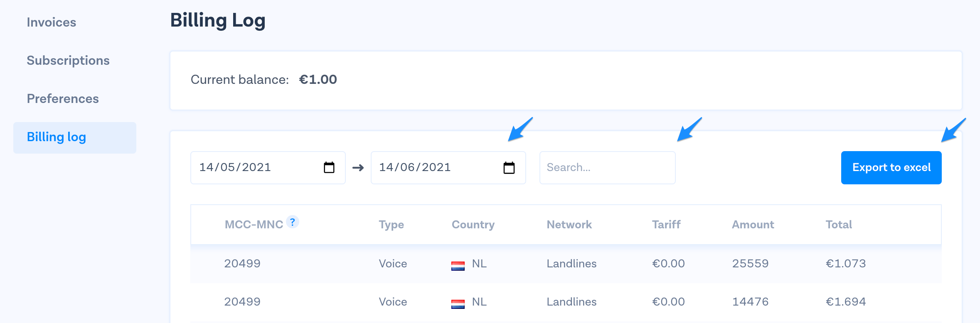Select the row with total €1.694
This screenshot has width=980, height=323.
pos(845,302)
